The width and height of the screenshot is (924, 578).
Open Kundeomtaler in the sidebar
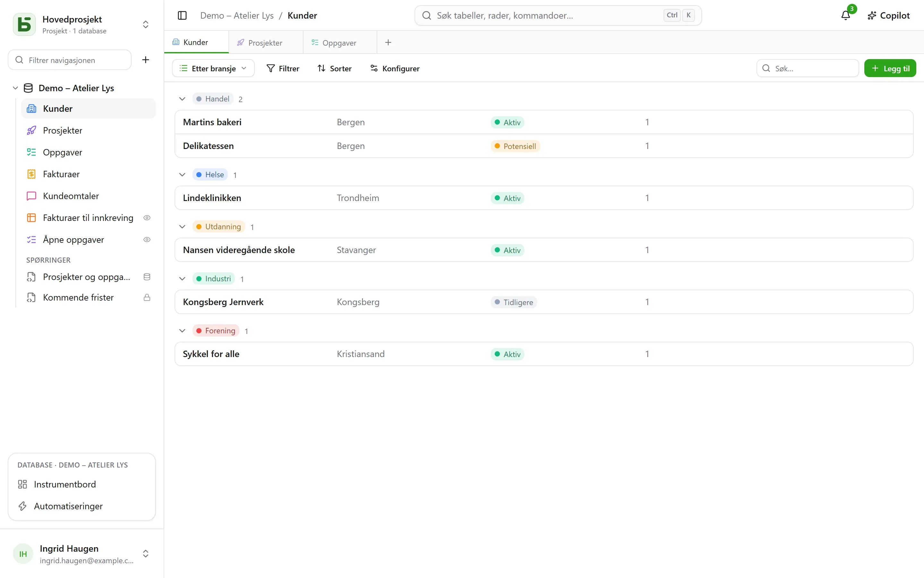(89, 196)
